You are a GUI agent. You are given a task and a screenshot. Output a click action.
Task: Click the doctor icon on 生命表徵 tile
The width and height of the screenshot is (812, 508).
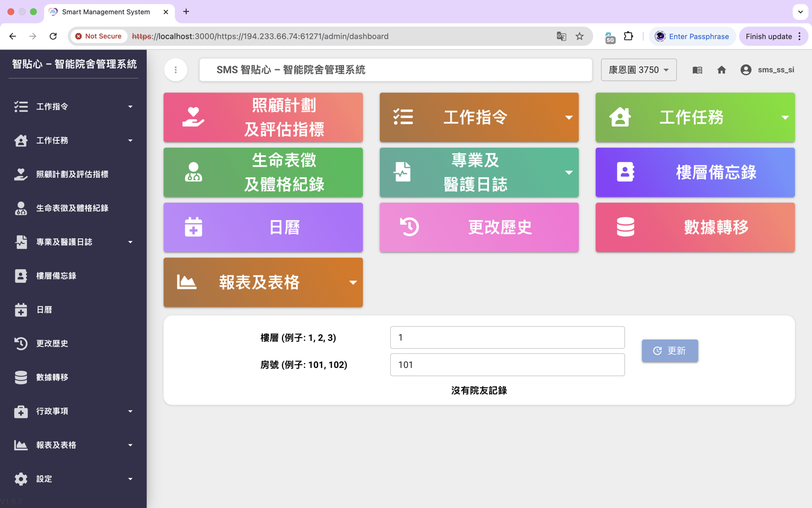click(x=193, y=172)
